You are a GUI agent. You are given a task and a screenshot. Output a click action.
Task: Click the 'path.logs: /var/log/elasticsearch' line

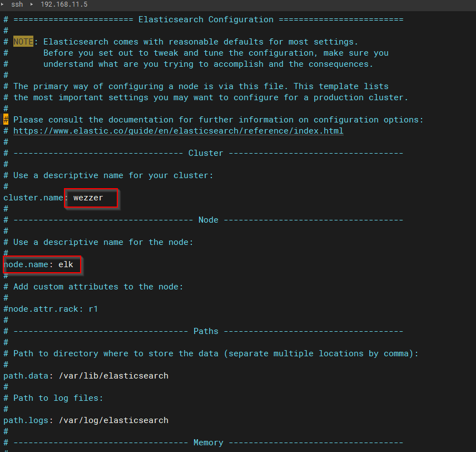[x=86, y=420]
